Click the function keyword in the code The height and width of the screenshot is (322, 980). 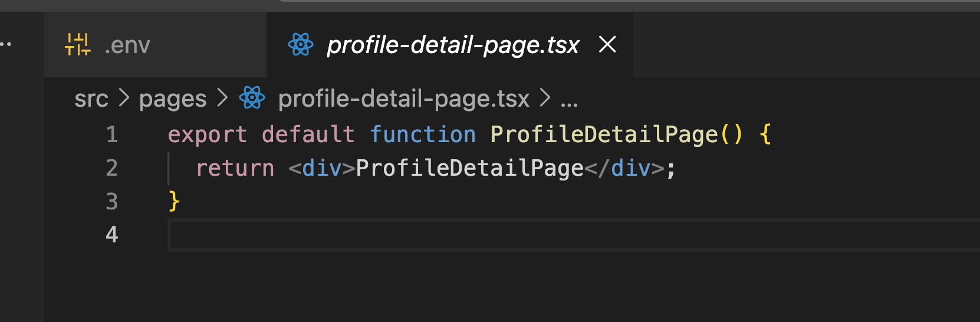(x=422, y=134)
